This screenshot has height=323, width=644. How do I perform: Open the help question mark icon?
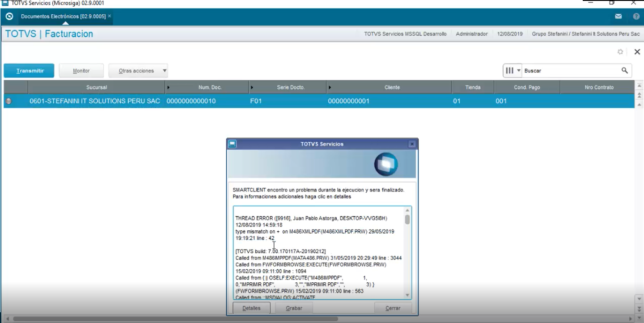click(x=636, y=17)
